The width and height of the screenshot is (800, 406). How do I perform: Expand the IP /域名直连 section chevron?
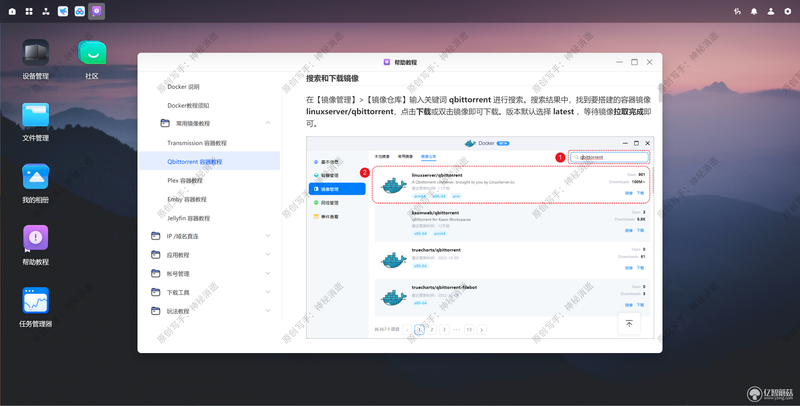click(x=268, y=236)
